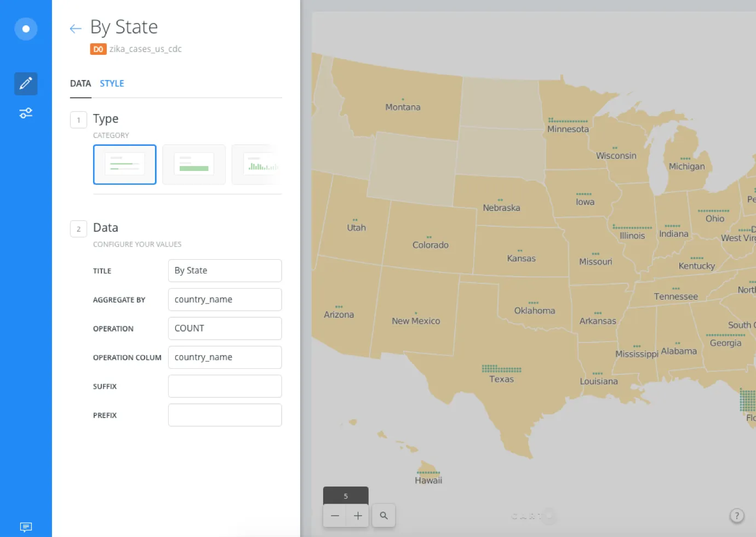
Task: Choose the formula widget type thumbnail
Action: point(194,164)
